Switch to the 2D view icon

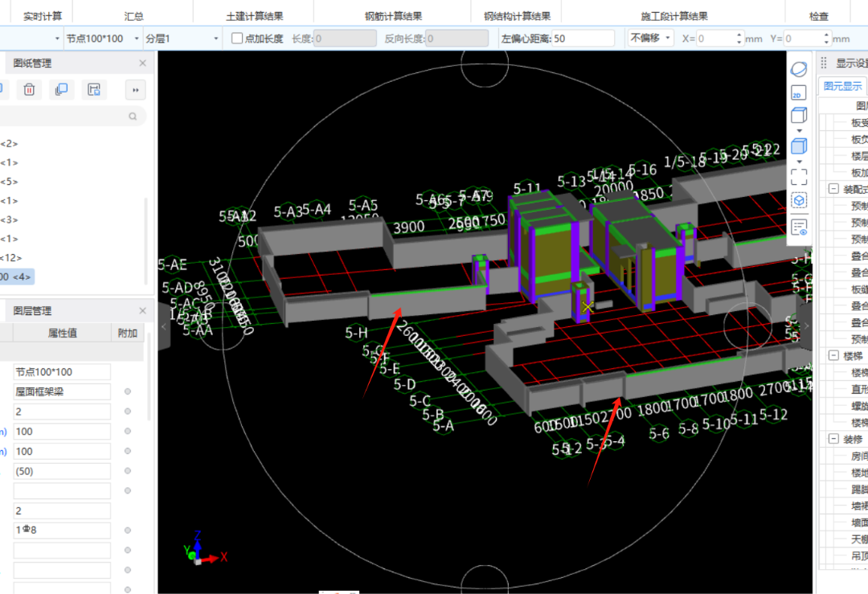pos(799,92)
